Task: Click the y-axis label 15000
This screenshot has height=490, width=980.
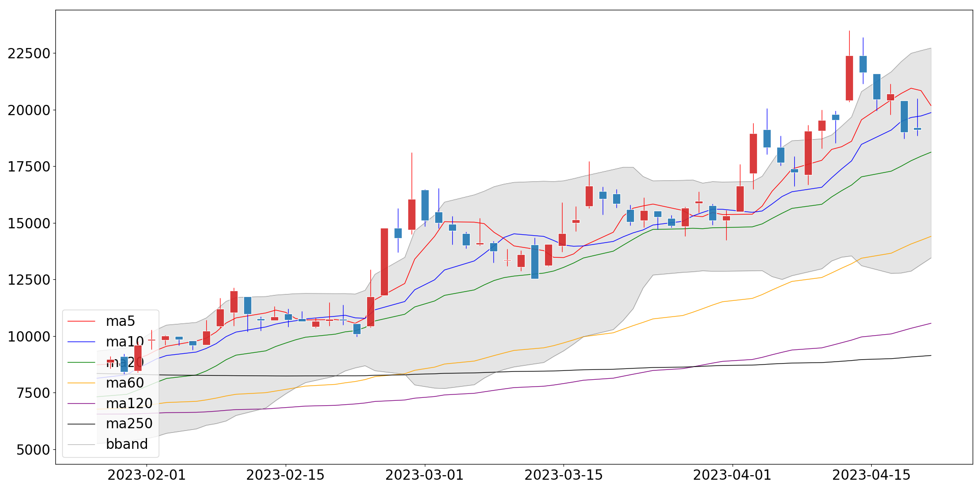Action: pos(29,223)
